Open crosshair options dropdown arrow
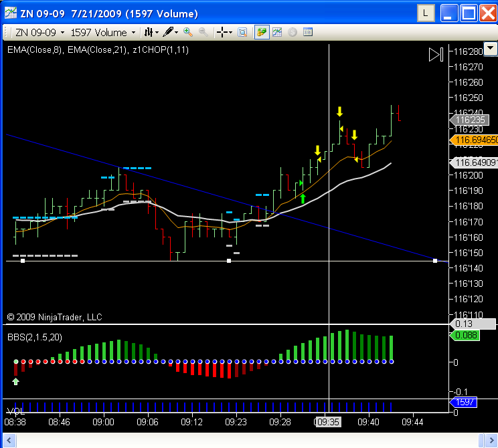This screenshot has width=498, height=448. [230, 32]
